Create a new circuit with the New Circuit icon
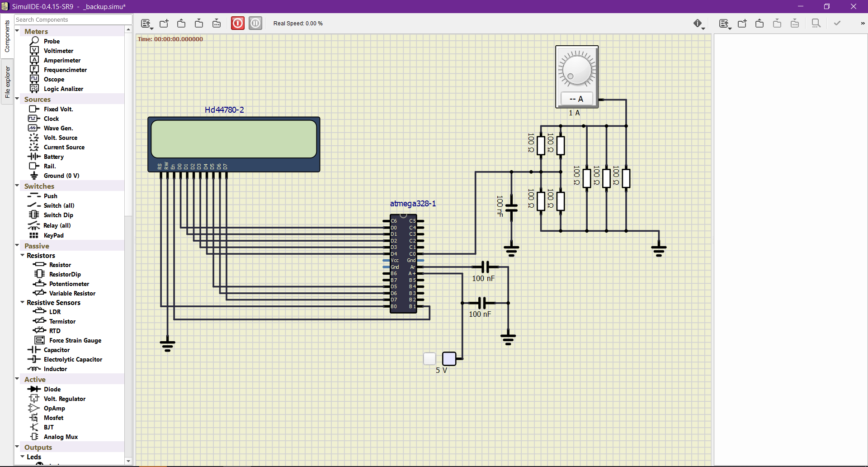 coord(164,23)
